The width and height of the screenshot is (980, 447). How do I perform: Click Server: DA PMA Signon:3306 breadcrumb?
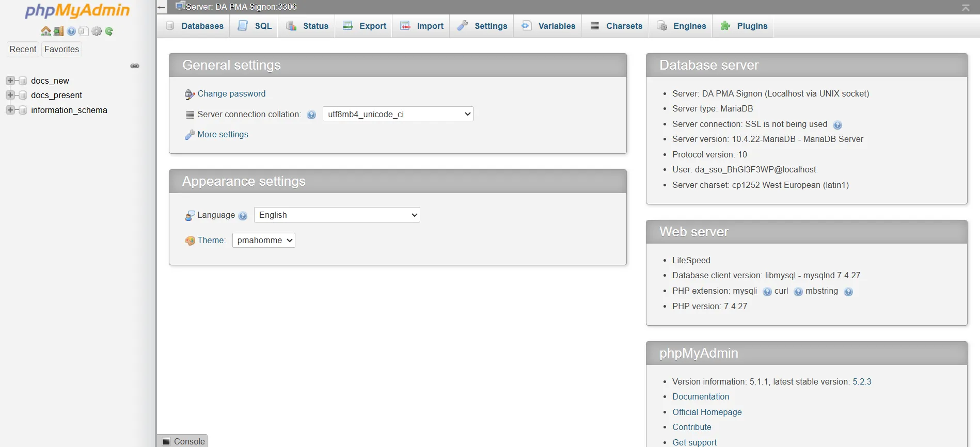[x=241, y=7]
